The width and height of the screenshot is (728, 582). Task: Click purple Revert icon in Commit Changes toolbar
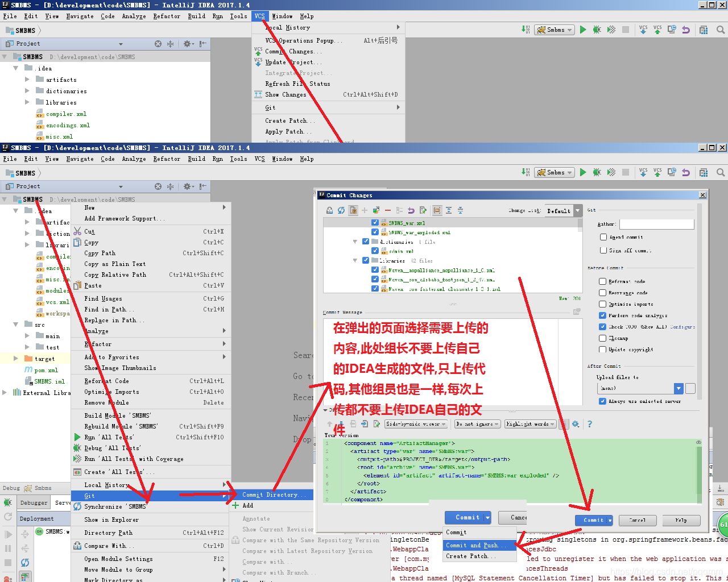pyautogui.click(x=411, y=210)
